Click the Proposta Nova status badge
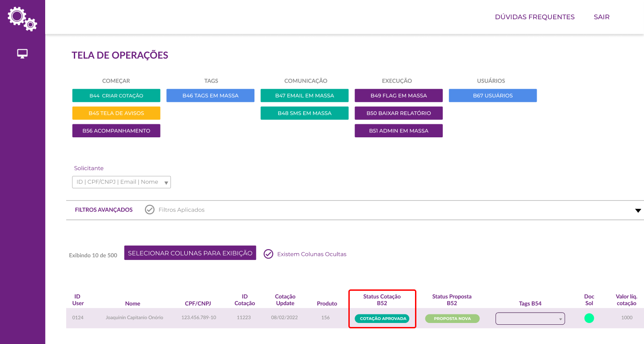Screen dimensions: 644x344 (x=452, y=319)
